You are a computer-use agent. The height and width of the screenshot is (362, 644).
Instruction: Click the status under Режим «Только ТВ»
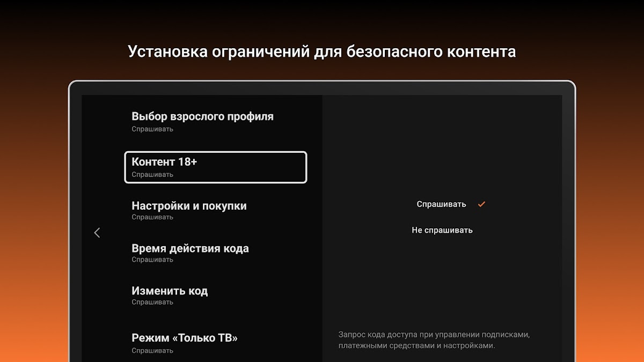click(152, 351)
